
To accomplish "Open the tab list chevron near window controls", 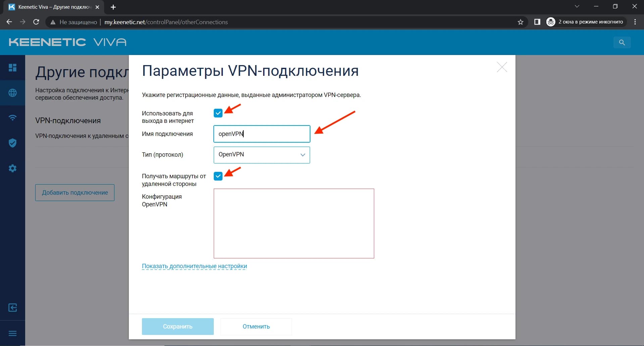I will point(577,6).
